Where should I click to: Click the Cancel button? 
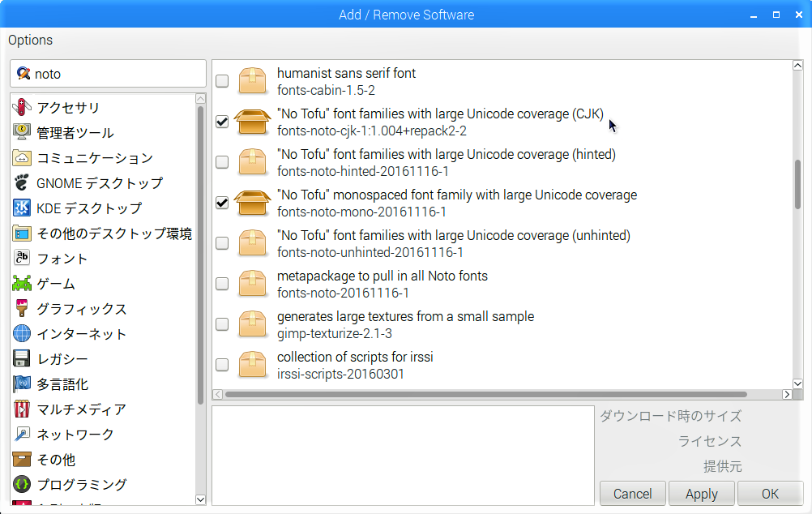tap(632, 494)
